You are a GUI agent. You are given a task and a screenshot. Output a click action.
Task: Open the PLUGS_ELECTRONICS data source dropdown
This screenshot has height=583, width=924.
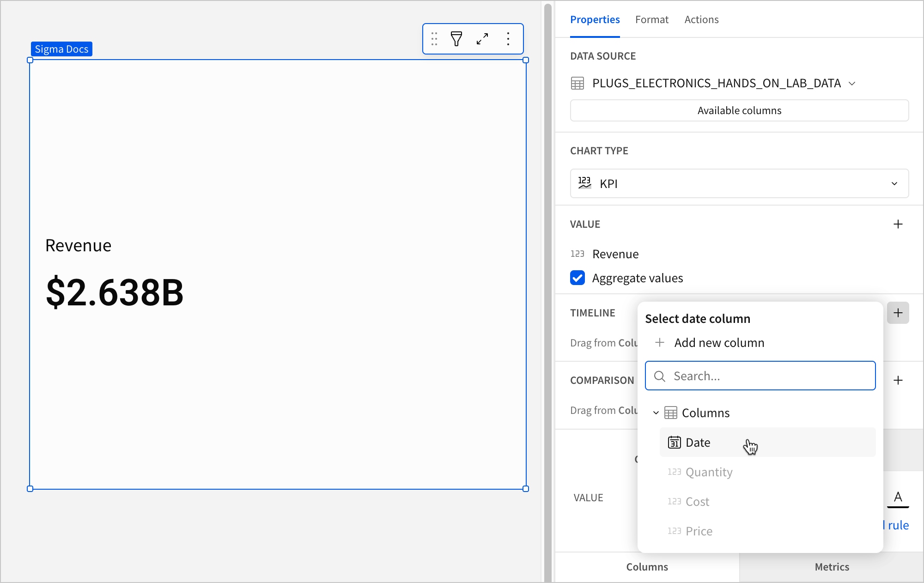point(853,83)
